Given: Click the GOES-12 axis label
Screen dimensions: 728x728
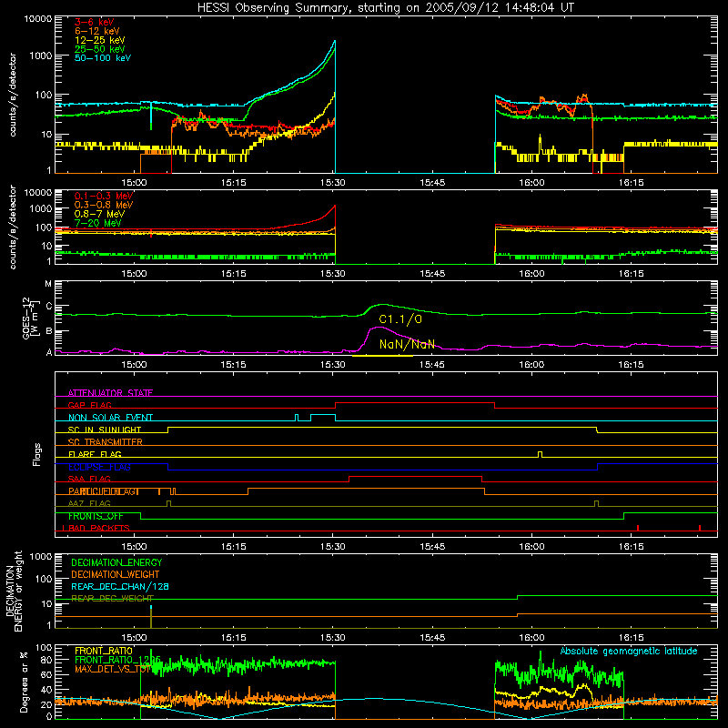Looking at the screenshot, I should (x=30, y=318).
